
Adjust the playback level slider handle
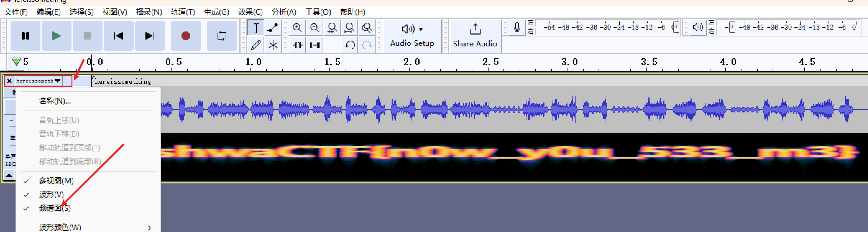(x=732, y=27)
